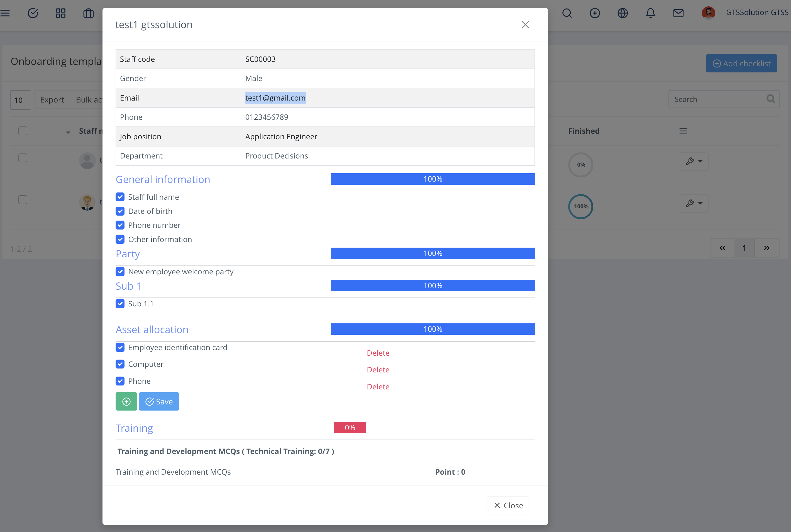Image resolution: width=791 pixels, height=532 pixels.
Task: Click the Add checklist button
Action: [x=741, y=64]
